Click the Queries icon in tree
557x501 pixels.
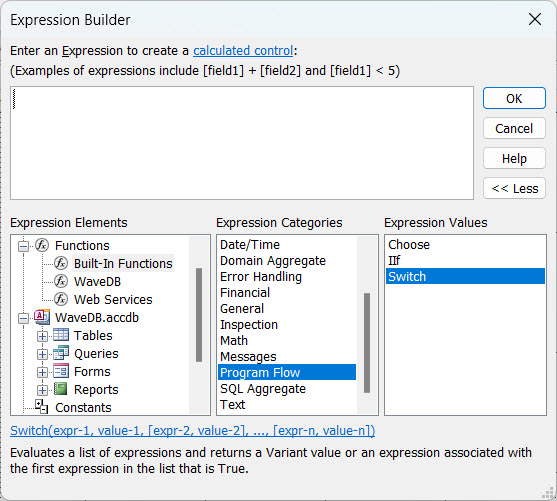coord(61,353)
